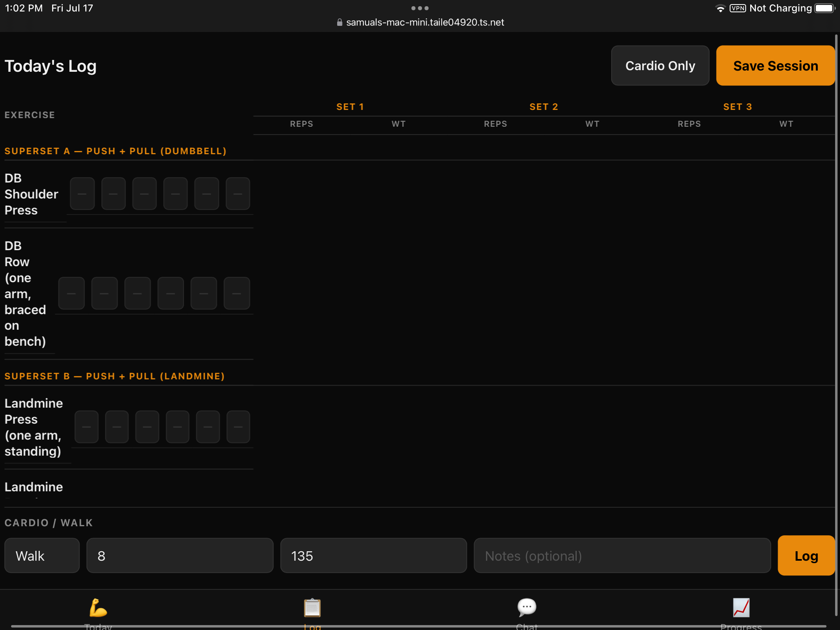This screenshot has width=840, height=630.
Task: Click the Not Charging status text
Action: pyautogui.click(x=781, y=8)
